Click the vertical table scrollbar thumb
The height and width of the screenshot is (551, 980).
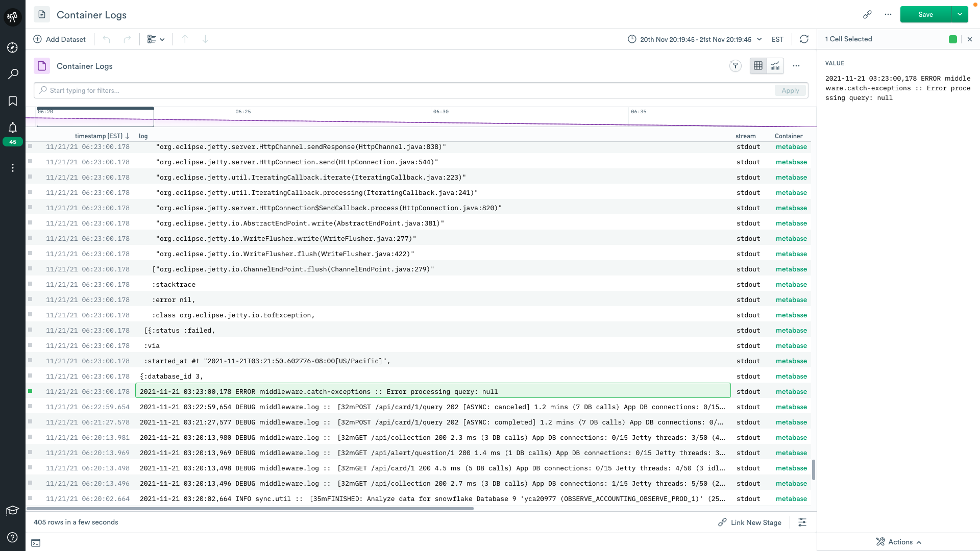click(x=814, y=470)
